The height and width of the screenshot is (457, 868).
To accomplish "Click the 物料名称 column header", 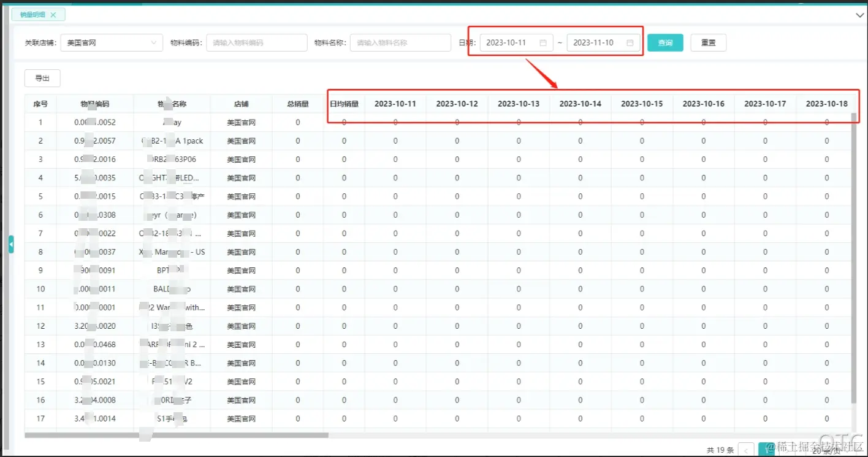I will [172, 104].
